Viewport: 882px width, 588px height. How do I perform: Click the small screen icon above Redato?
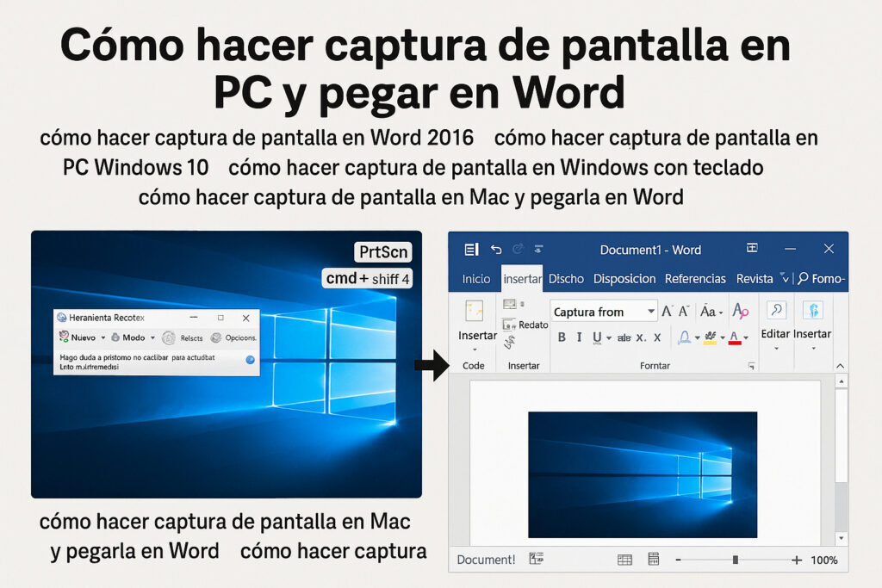(510, 304)
